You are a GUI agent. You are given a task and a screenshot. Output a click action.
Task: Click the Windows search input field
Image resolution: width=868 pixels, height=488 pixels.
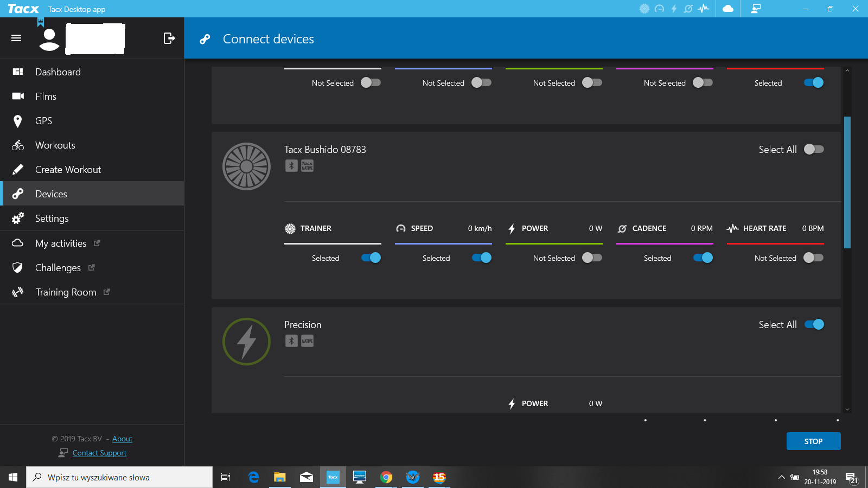tap(119, 477)
